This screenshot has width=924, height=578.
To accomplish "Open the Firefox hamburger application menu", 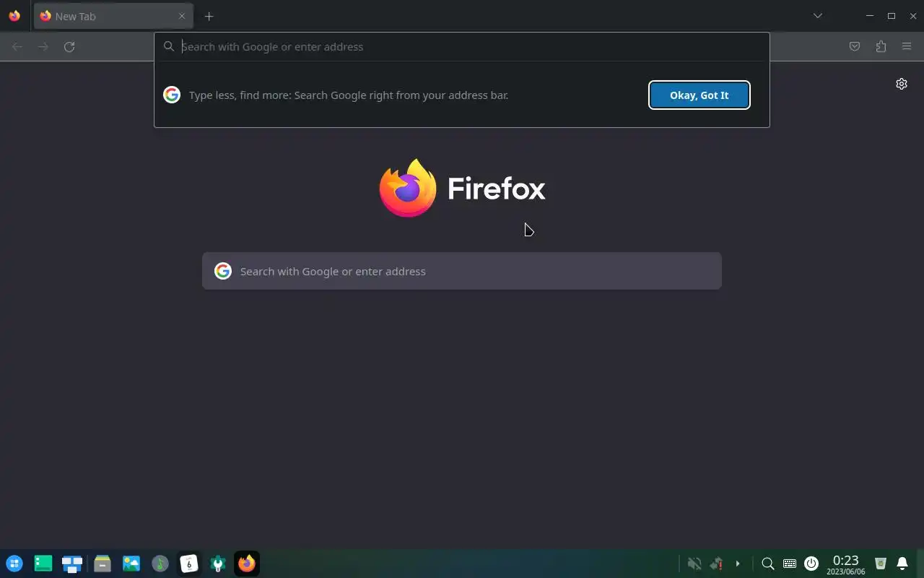I will tap(907, 46).
